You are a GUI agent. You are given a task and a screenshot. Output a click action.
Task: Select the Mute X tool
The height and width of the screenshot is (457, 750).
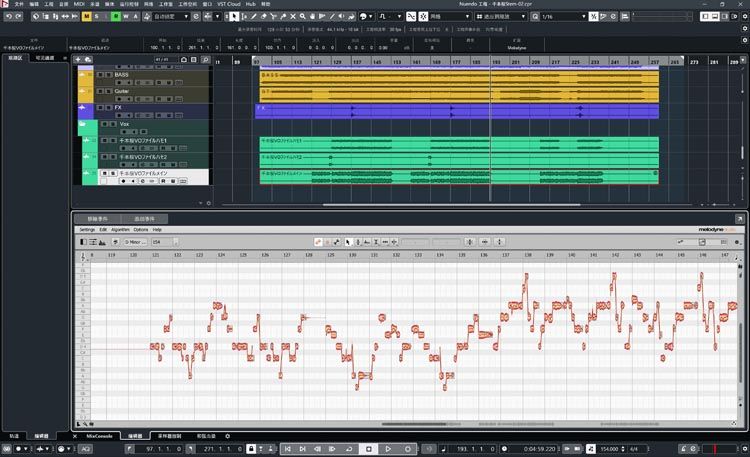pos(293,16)
